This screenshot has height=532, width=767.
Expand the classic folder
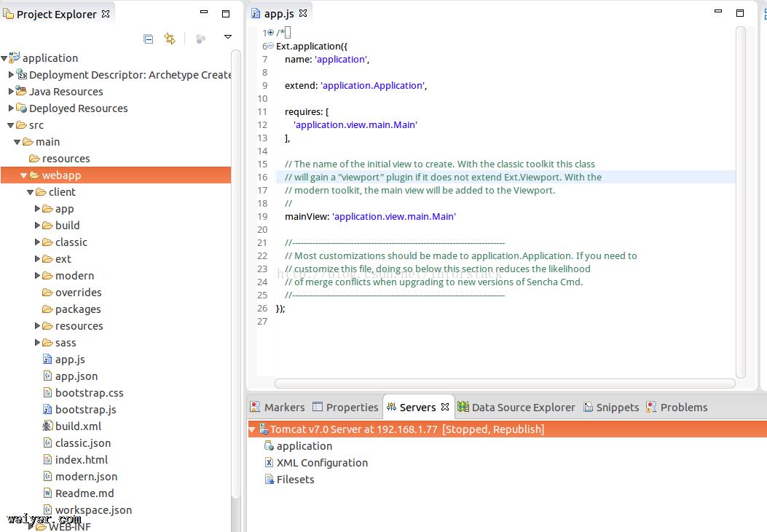click(x=38, y=242)
